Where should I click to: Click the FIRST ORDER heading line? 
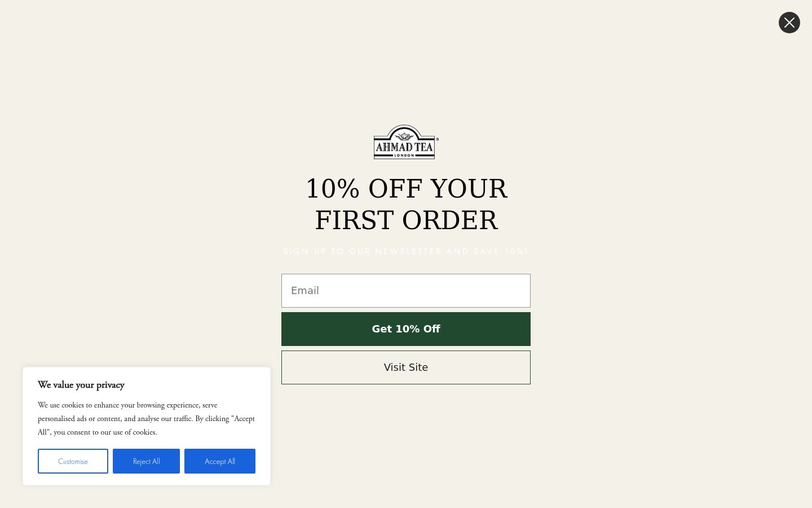(x=406, y=220)
